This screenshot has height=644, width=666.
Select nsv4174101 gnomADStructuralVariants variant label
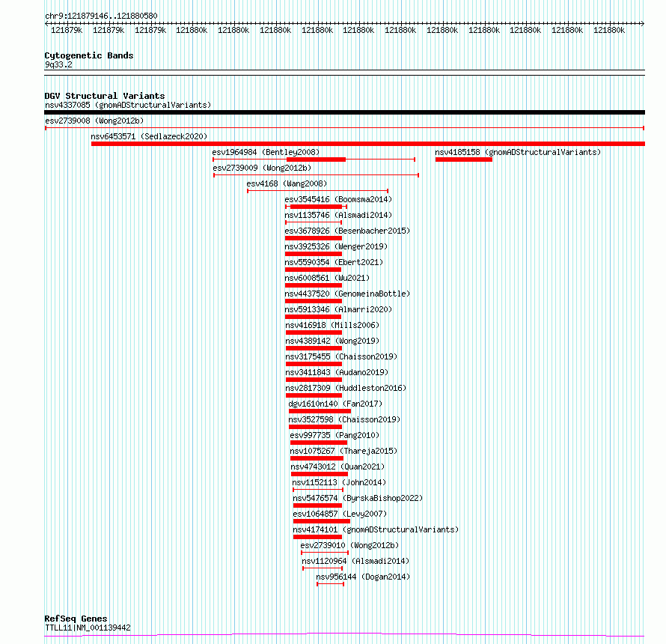coord(376,529)
